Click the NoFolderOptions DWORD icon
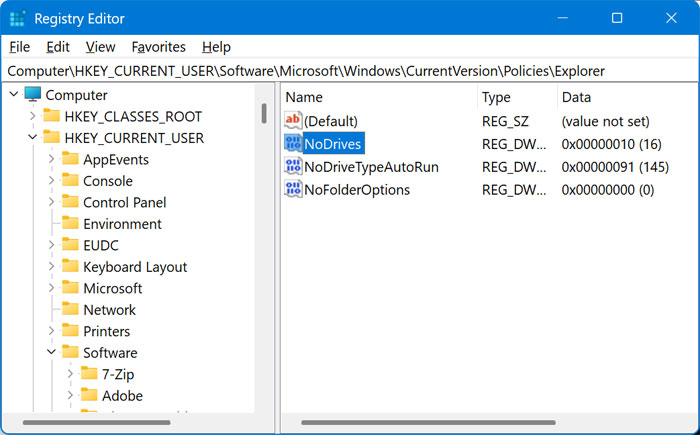This screenshot has width=700, height=435. pos(293,189)
